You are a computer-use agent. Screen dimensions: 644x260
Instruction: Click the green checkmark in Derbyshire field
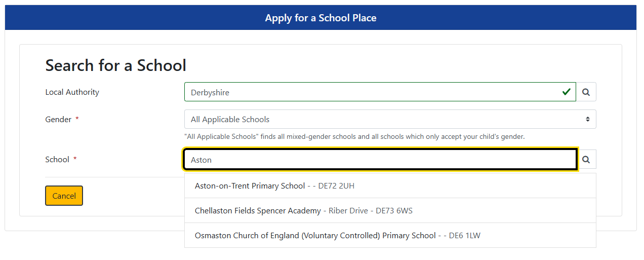[566, 92]
